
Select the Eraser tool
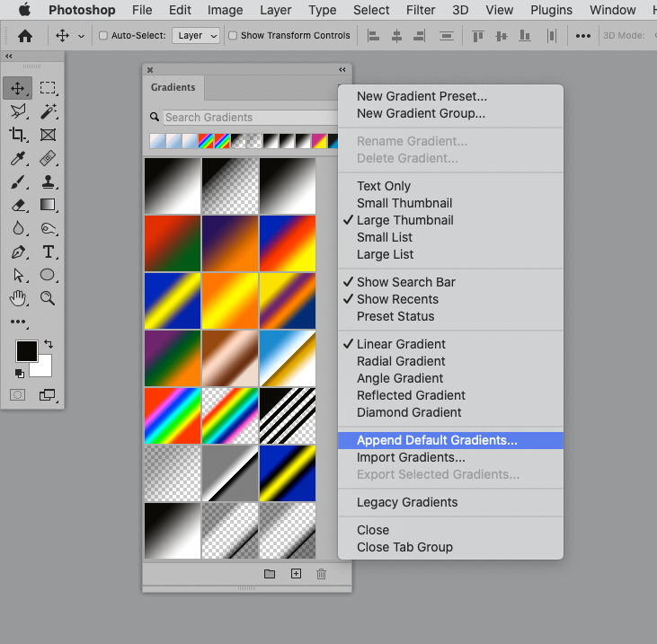tap(18, 205)
